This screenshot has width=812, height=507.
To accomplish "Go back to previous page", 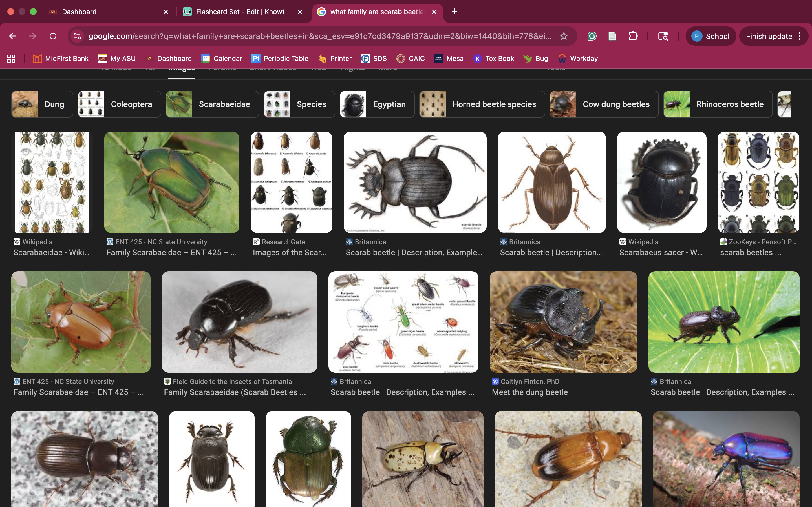I will (x=12, y=36).
